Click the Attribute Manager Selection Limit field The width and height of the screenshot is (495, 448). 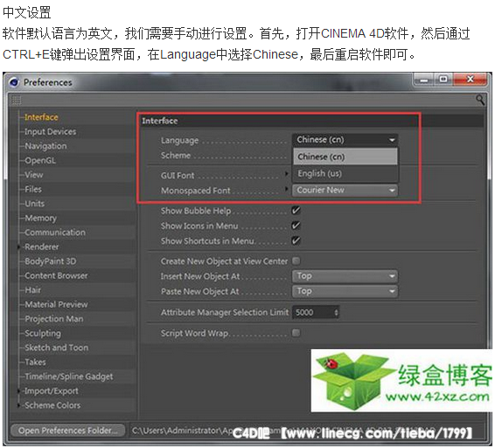pos(316,312)
